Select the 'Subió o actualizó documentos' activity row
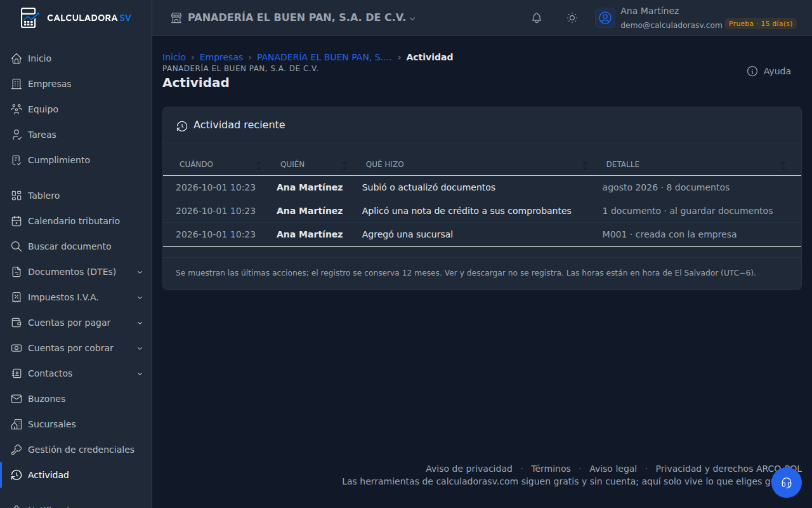 click(x=482, y=187)
